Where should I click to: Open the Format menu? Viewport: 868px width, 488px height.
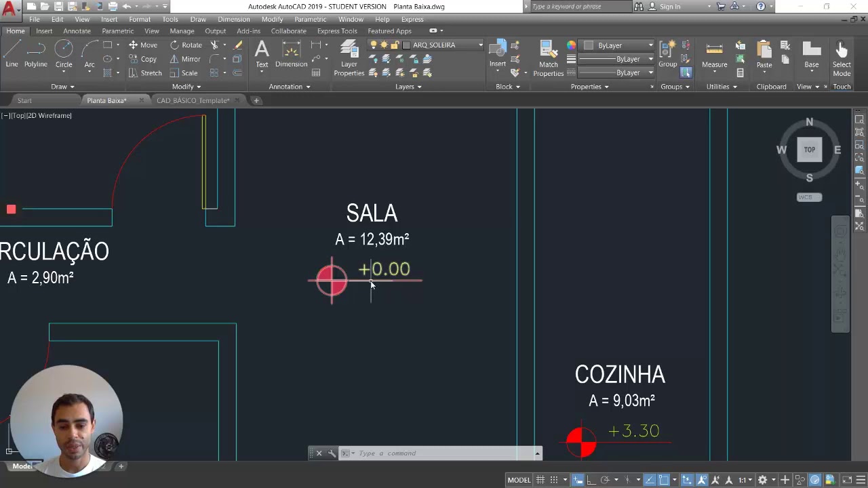tap(140, 19)
